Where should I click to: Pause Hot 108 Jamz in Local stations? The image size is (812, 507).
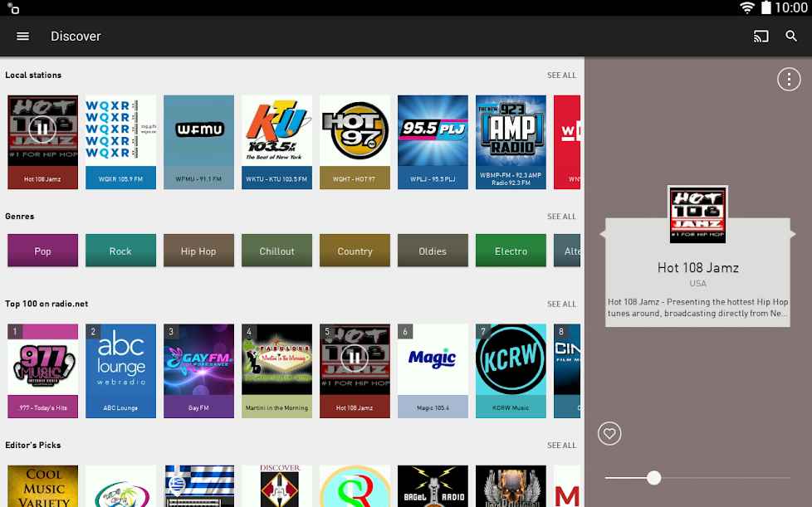[x=42, y=129]
